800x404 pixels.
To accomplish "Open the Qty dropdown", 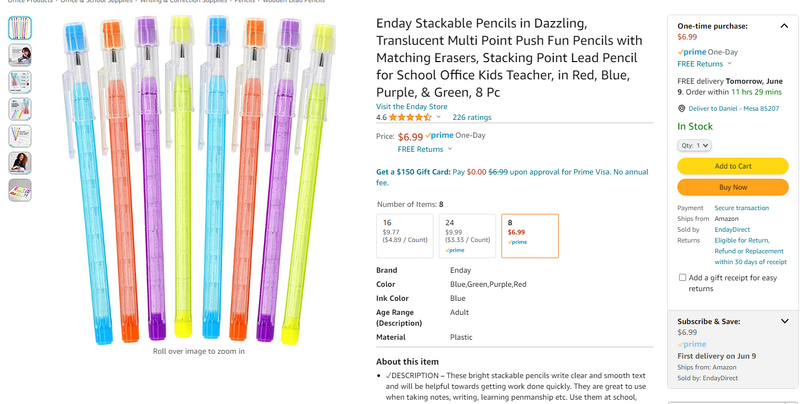I will (694, 146).
